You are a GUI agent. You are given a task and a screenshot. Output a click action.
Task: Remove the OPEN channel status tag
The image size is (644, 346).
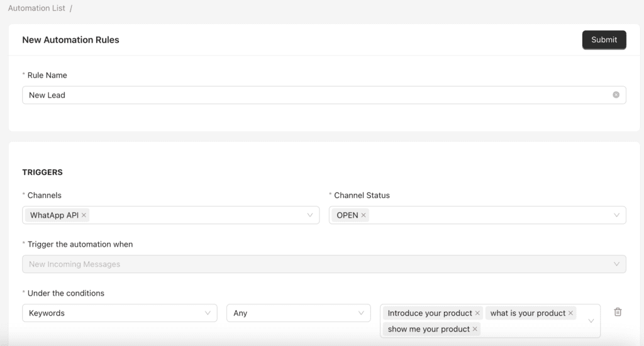point(363,215)
